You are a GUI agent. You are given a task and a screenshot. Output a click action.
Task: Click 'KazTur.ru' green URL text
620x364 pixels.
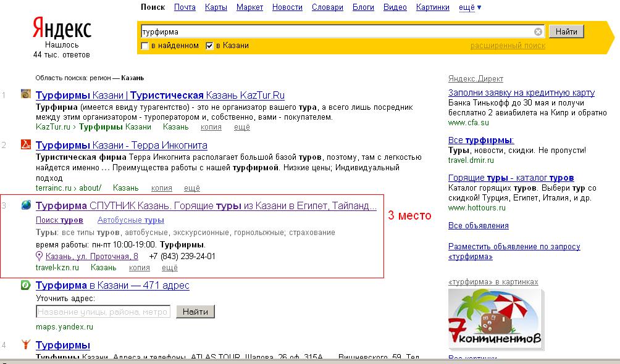[53, 127]
